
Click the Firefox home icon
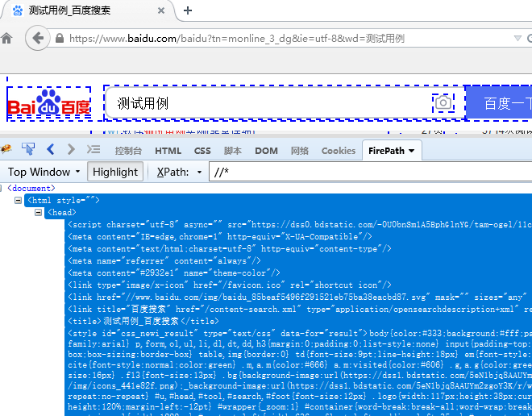coord(6,38)
